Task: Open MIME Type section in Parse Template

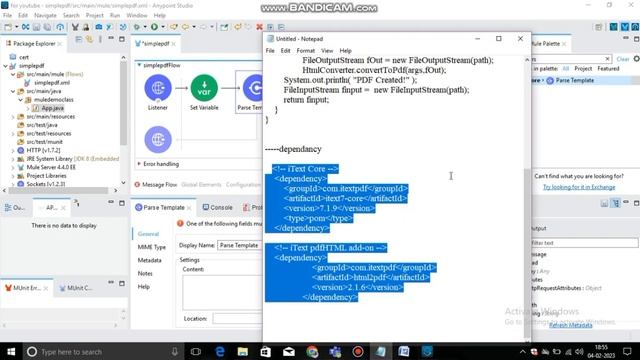Action: [151, 247]
